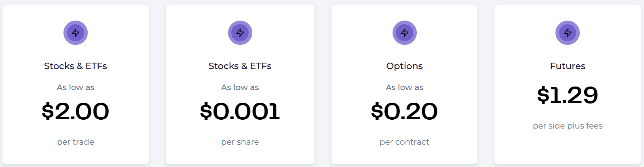This screenshot has height=167, width=644.
Task: Click the $1.29 futures price
Action: pos(568,95)
